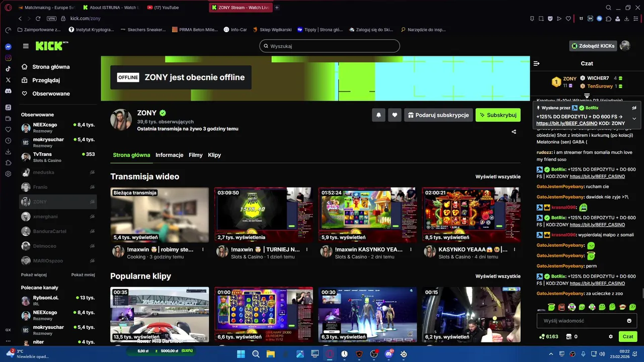Open options menu for TURNIEJ video
This screenshot has height=362, width=644.
[x=307, y=249]
